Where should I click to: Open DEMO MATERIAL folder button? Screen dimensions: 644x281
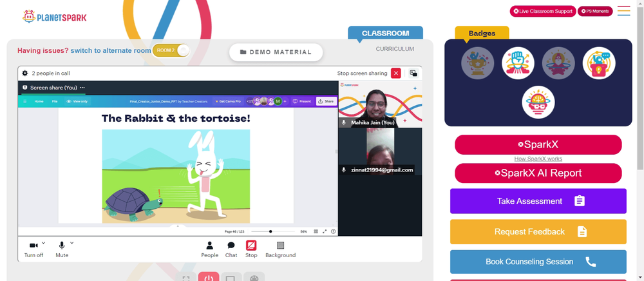pyautogui.click(x=276, y=52)
